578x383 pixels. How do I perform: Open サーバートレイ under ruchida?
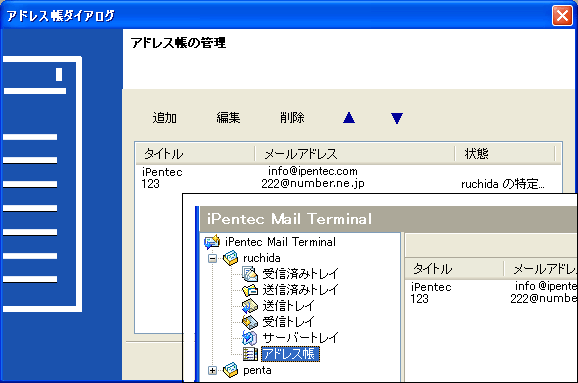300,338
